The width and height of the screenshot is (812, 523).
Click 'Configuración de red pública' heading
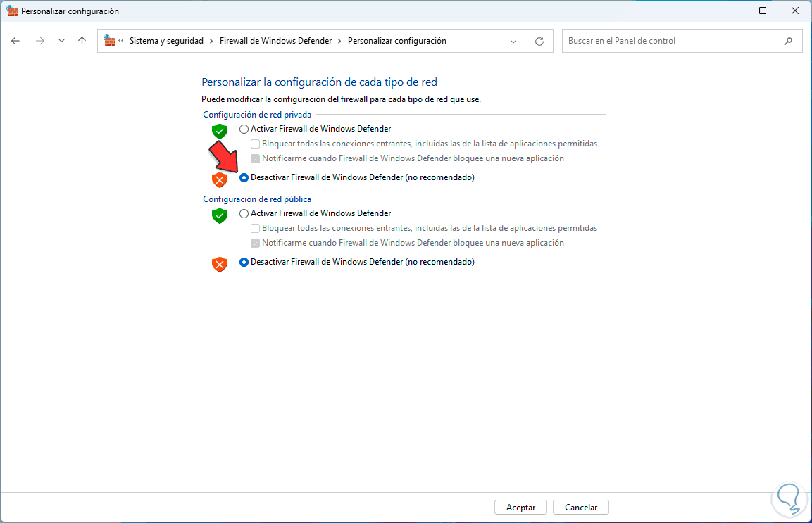[x=257, y=199]
